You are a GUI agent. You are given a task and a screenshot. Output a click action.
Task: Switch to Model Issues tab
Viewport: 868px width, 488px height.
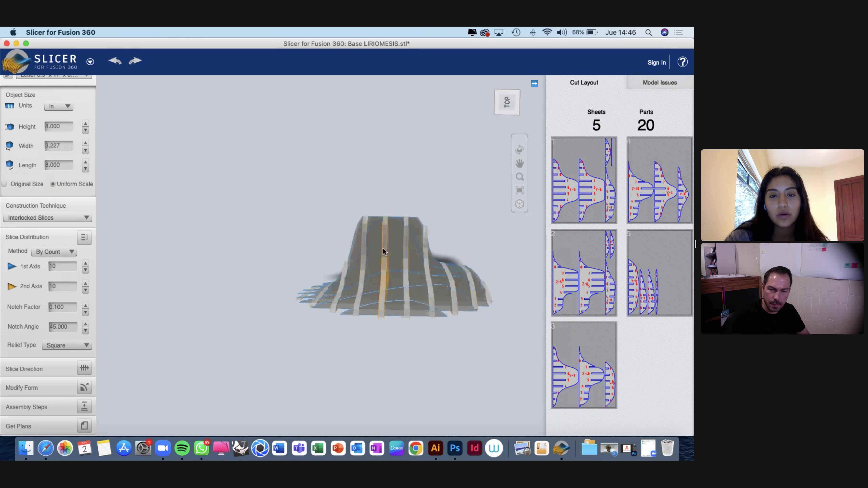point(659,83)
